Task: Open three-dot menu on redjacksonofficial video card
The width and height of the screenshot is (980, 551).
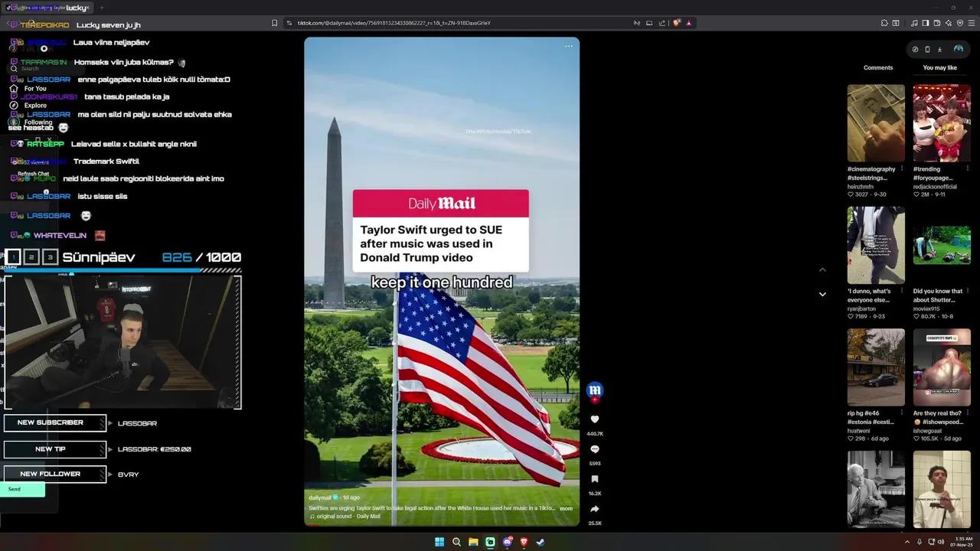Action: pos(968,169)
